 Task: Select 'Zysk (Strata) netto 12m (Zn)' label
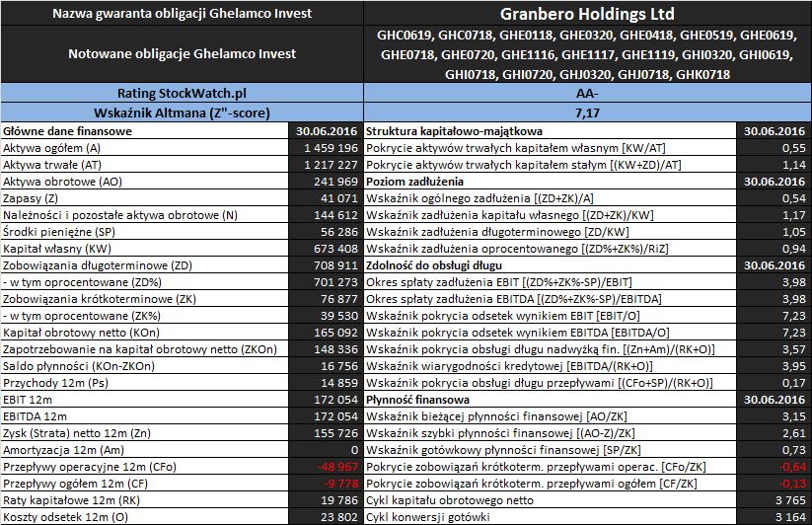coord(77,433)
